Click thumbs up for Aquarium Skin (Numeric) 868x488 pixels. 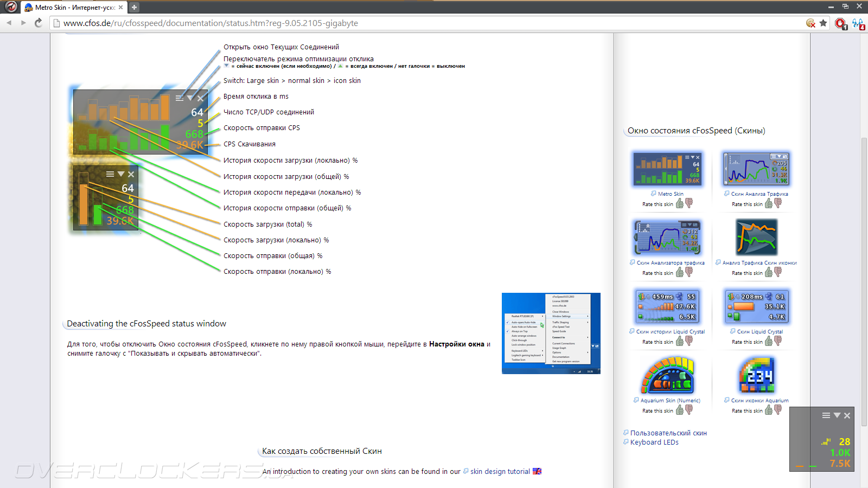coord(680,410)
